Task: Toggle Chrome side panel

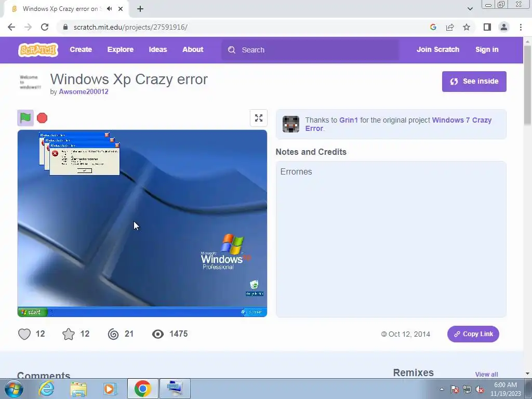Action: pyautogui.click(x=487, y=27)
